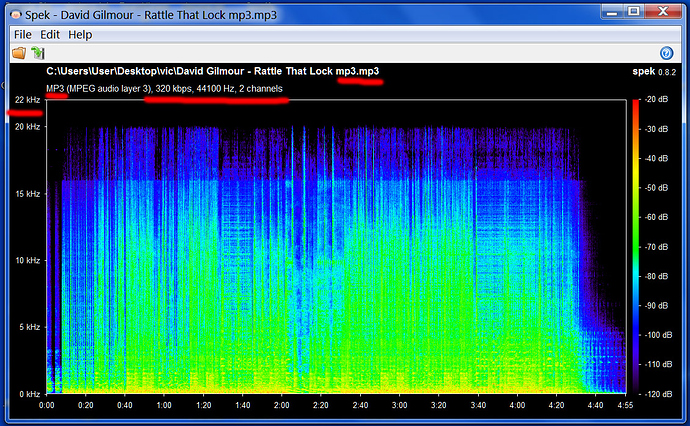Click the Save spectrogram image icon
690x426 pixels.
tap(37, 53)
